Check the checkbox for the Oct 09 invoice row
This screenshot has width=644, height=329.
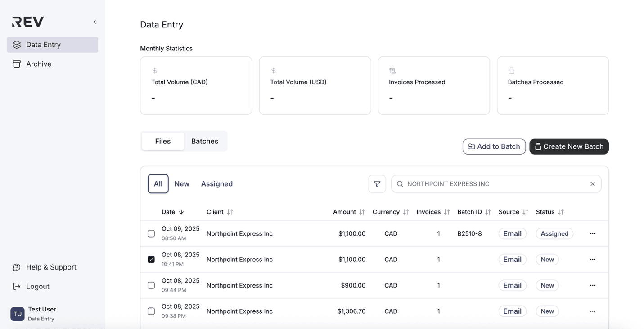[x=151, y=233]
